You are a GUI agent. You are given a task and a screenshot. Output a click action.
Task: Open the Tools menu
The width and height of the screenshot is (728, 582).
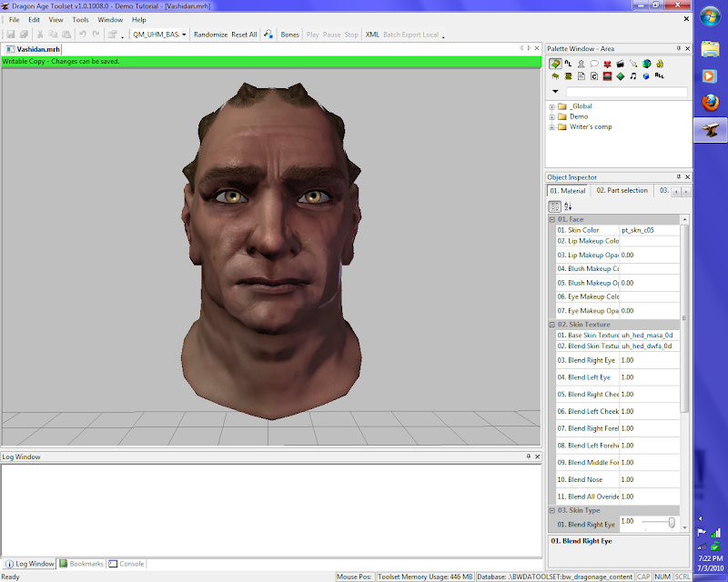81,19
